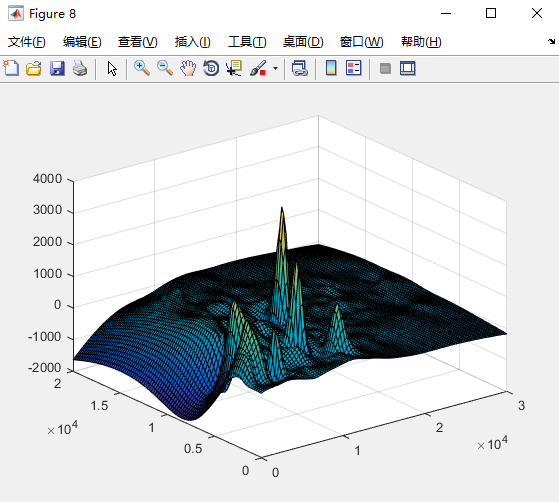
Task: Enable the Pan hand tool
Action: point(188,68)
